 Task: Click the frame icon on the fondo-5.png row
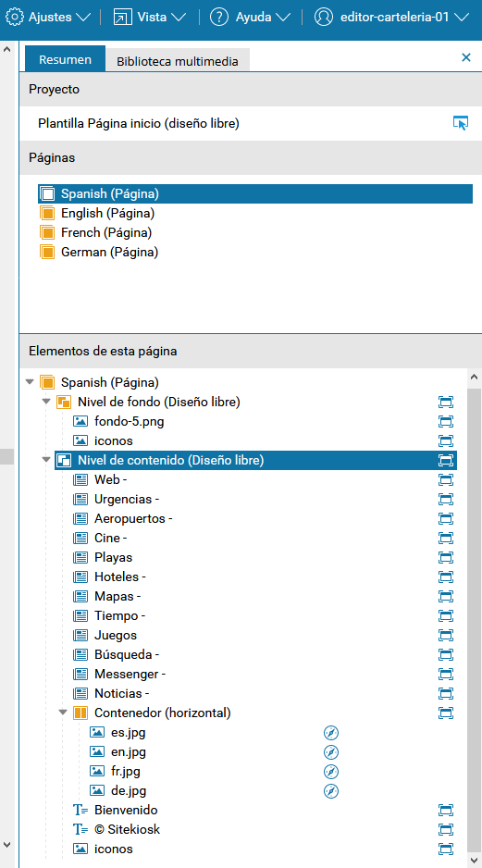pos(446,421)
